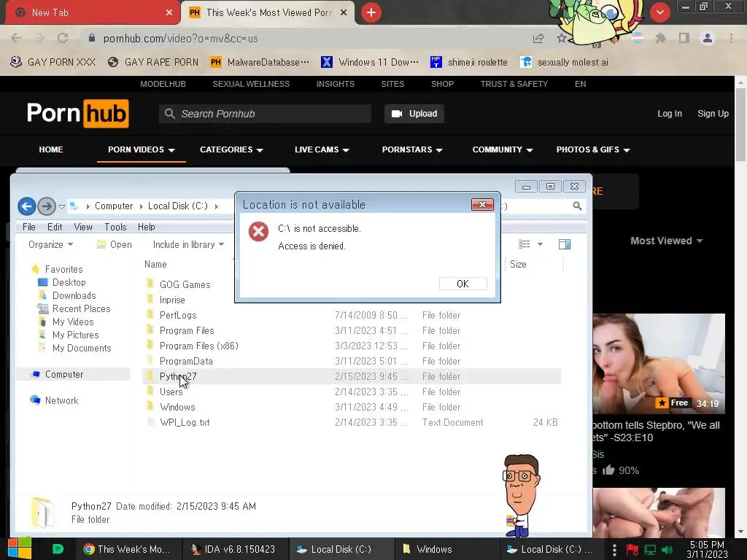Click the Windows Start button
The image size is (747, 560).
click(20, 549)
